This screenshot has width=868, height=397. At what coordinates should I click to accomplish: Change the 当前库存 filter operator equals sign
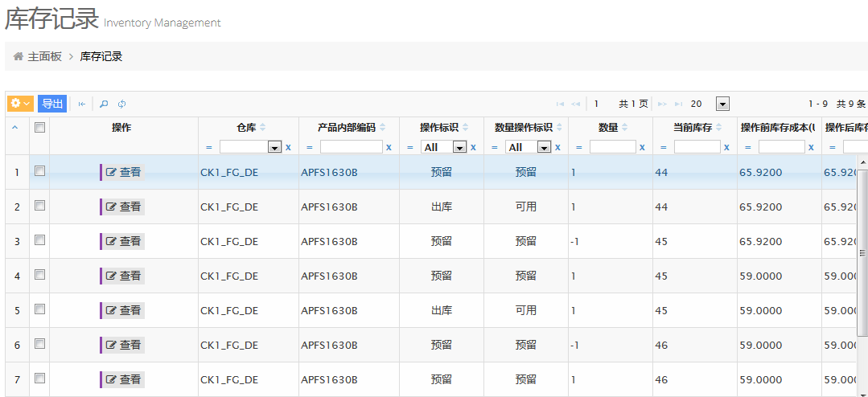click(x=664, y=148)
